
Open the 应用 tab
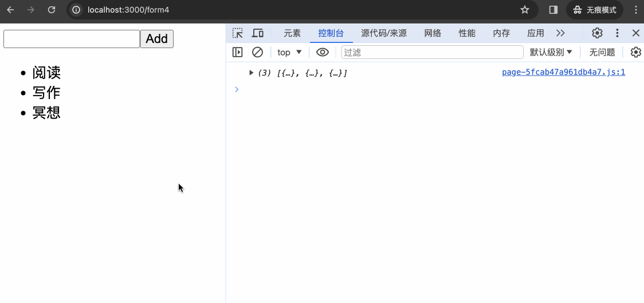(x=536, y=33)
